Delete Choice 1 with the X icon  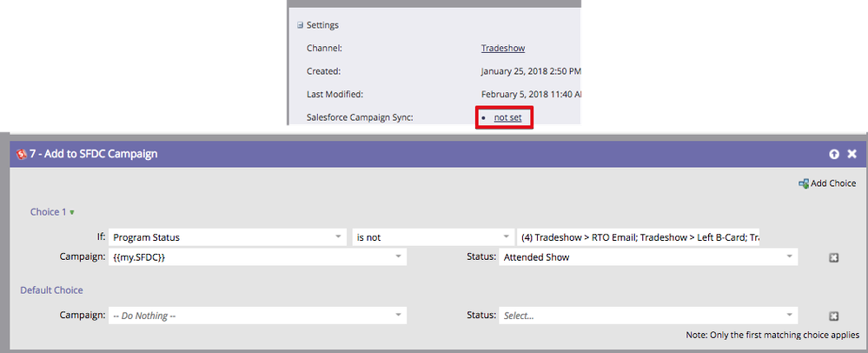click(833, 257)
